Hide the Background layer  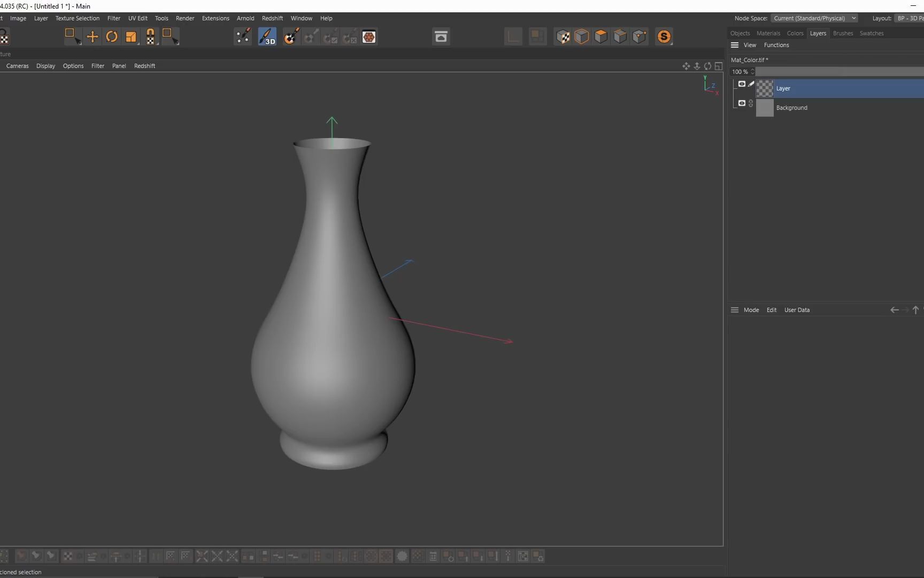tap(742, 103)
